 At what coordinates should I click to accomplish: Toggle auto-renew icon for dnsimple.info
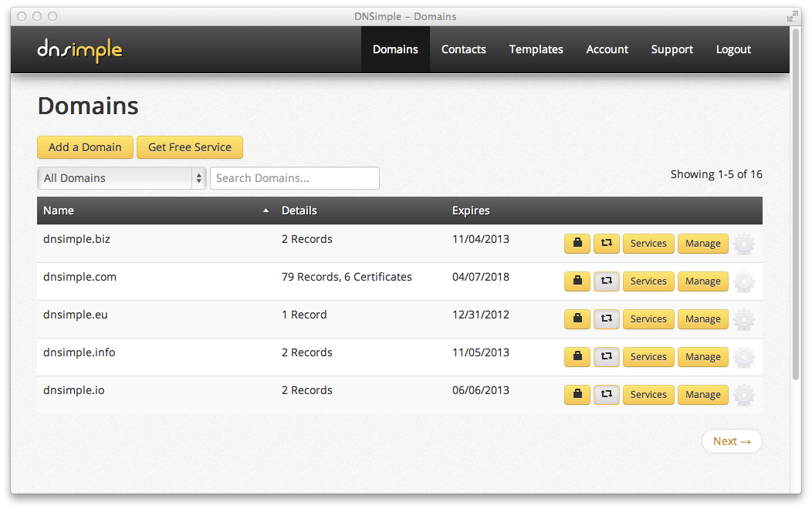point(607,356)
